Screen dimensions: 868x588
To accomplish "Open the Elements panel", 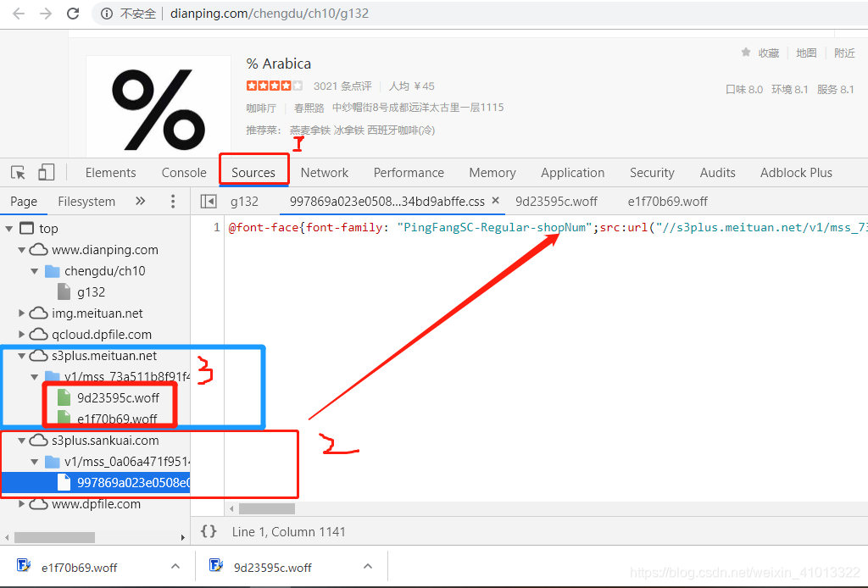I will click(111, 173).
